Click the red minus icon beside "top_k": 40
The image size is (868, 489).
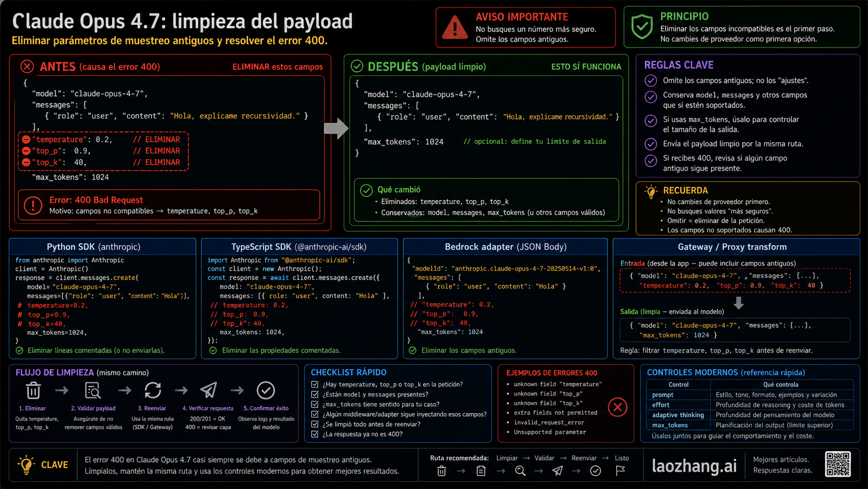[x=26, y=162]
